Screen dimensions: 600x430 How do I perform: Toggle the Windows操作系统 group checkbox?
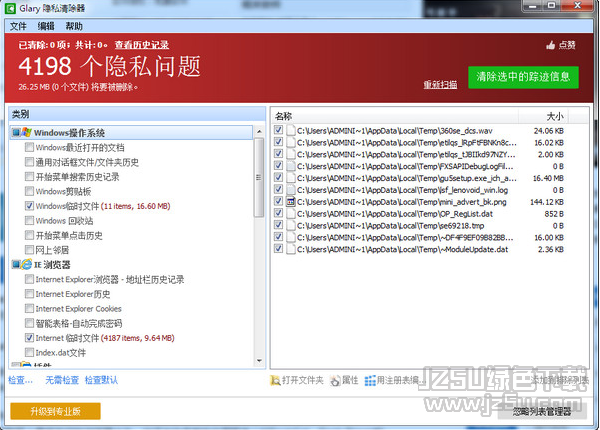pos(16,132)
